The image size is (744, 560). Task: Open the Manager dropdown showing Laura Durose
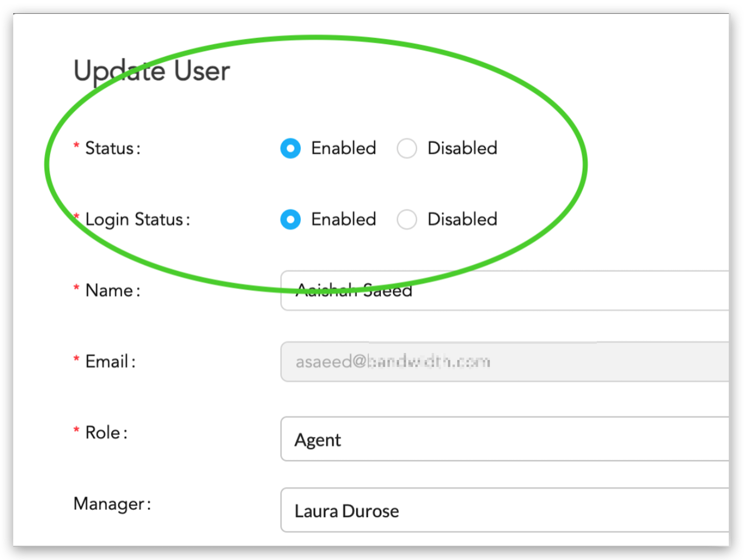coord(504,510)
